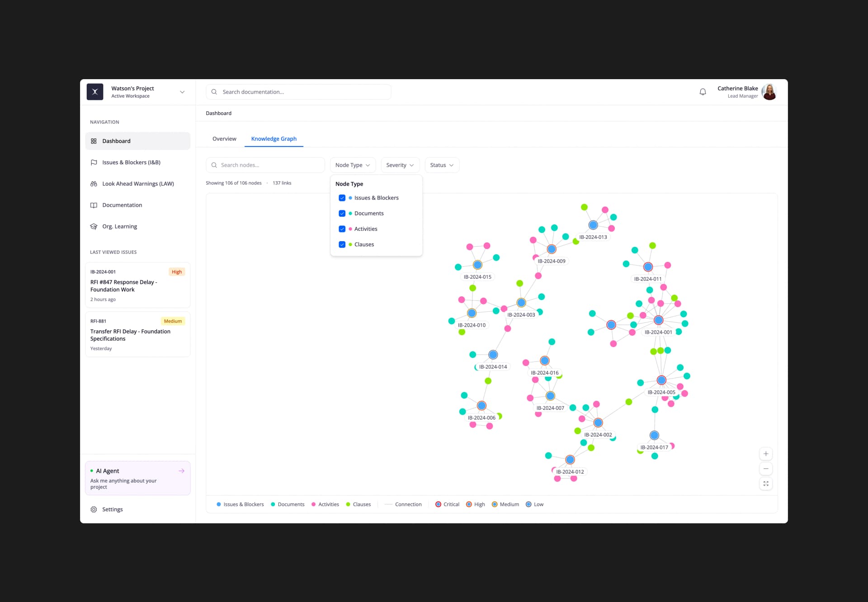The width and height of the screenshot is (868, 602).
Task: Click the Medium severity legend swatch
Action: point(495,504)
